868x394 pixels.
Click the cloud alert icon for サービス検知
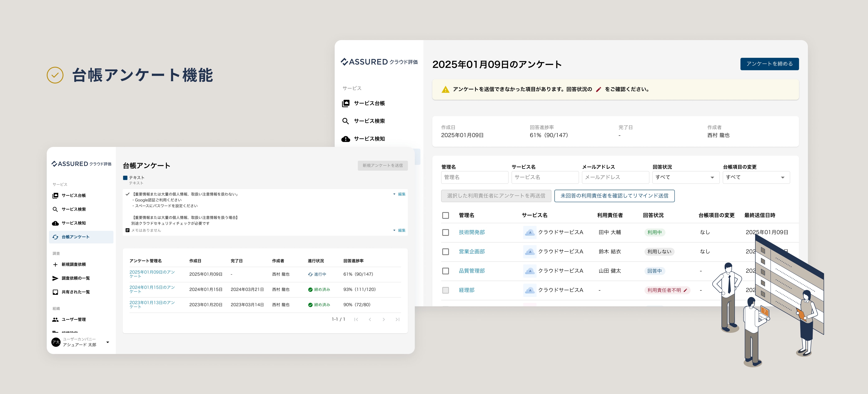click(346, 139)
